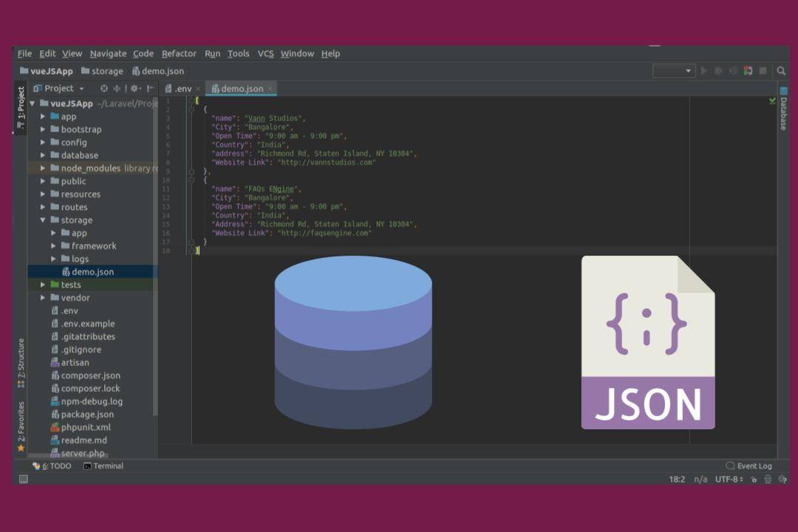Open the Project panel gear settings

(x=134, y=88)
